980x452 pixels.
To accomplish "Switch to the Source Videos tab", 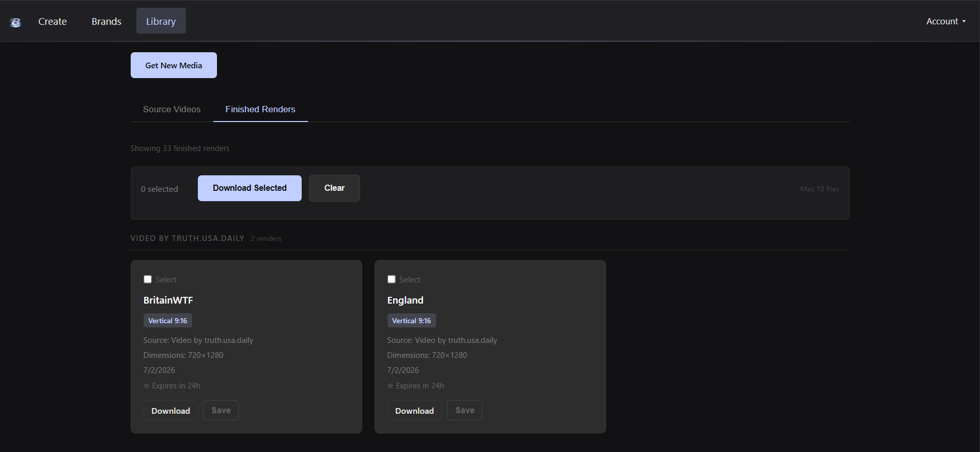I will click(x=172, y=109).
